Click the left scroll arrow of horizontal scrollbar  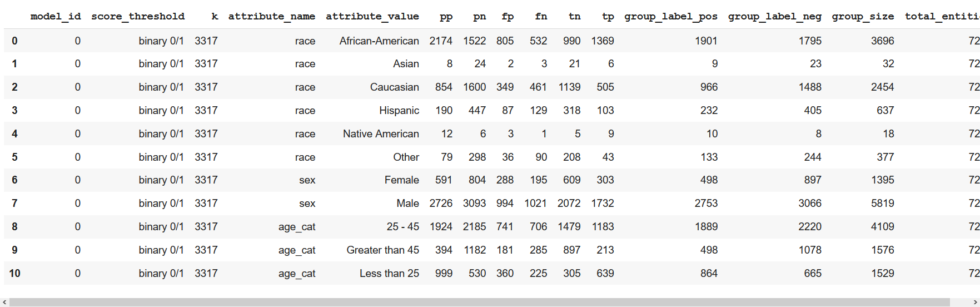coord(5,302)
